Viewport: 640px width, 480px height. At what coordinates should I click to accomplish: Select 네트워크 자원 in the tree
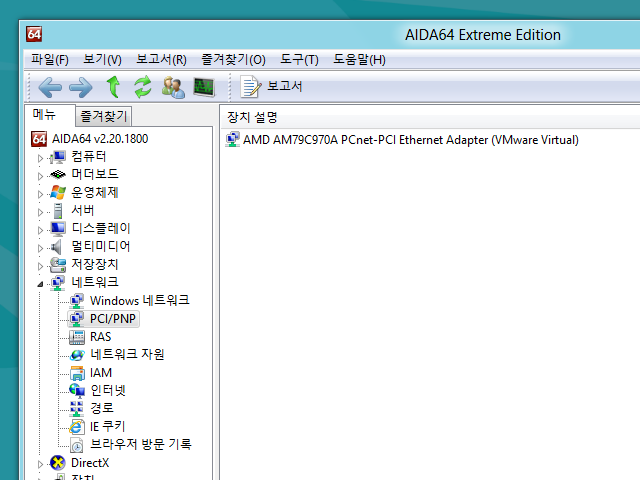pos(127,355)
